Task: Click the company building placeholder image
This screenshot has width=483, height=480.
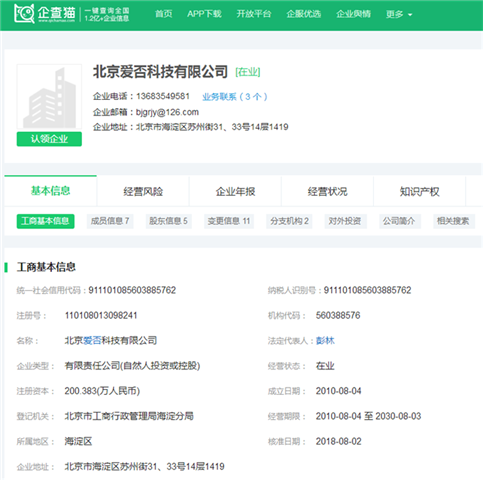Action: [x=49, y=97]
